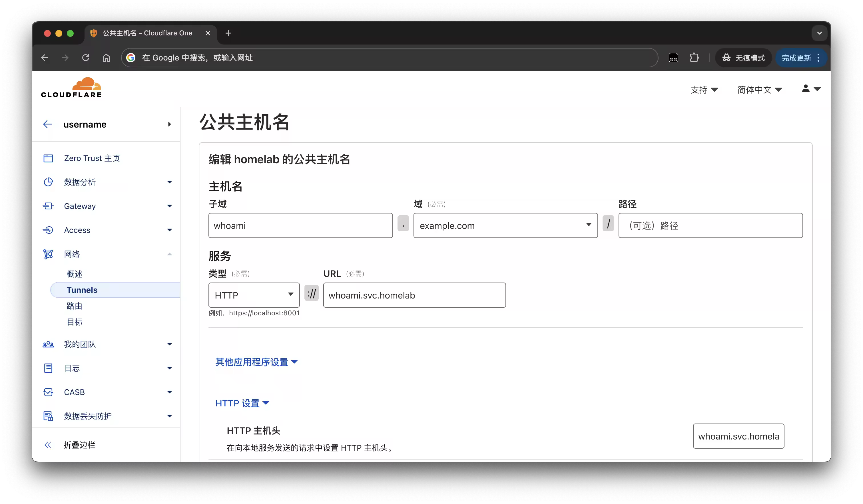863x504 pixels.
Task: Expand the username account chevron
Action: [170, 124]
